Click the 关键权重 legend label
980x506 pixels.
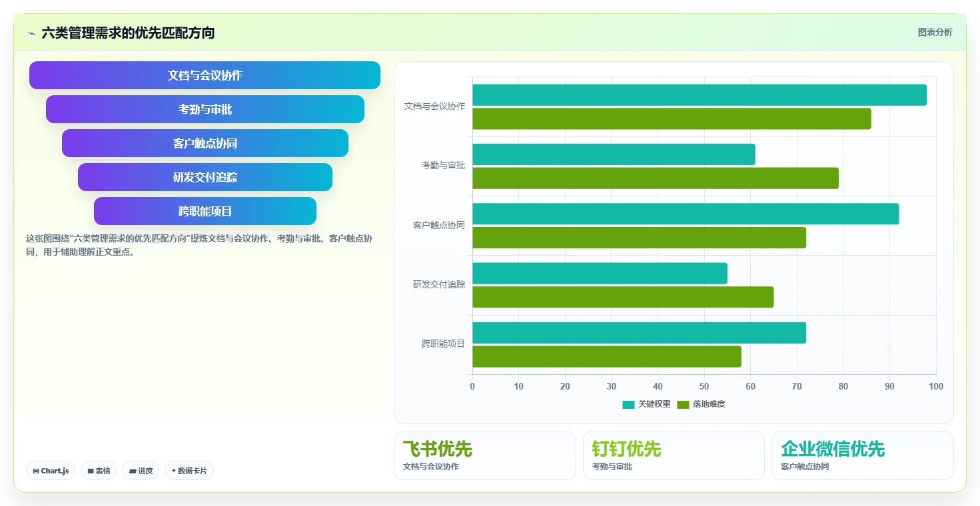coord(654,404)
